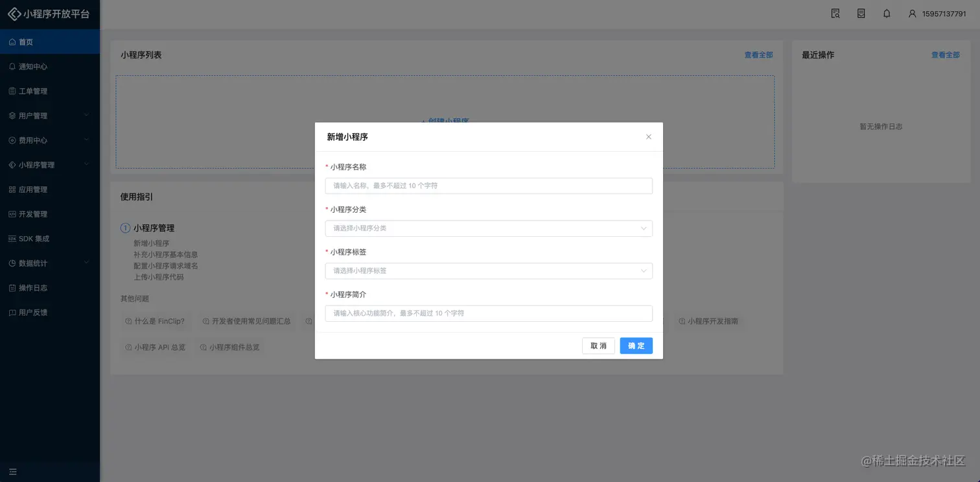Open the 什么是 FinClip? help link
Screen dimensions: 980x482
(155, 321)
